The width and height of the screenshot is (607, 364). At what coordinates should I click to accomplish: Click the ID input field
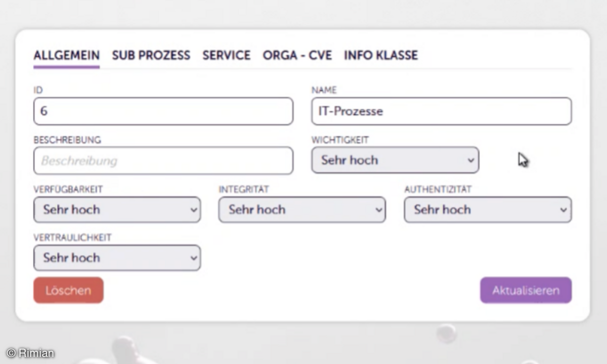[163, 111]
